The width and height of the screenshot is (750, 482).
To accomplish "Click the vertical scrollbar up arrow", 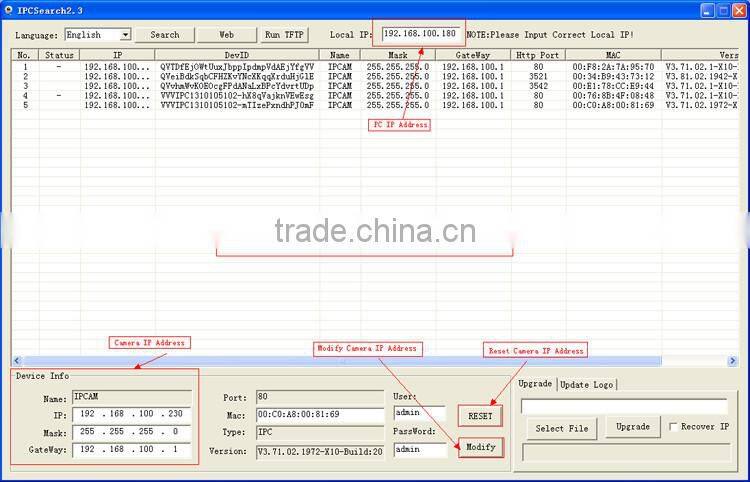I will point(741,55).
